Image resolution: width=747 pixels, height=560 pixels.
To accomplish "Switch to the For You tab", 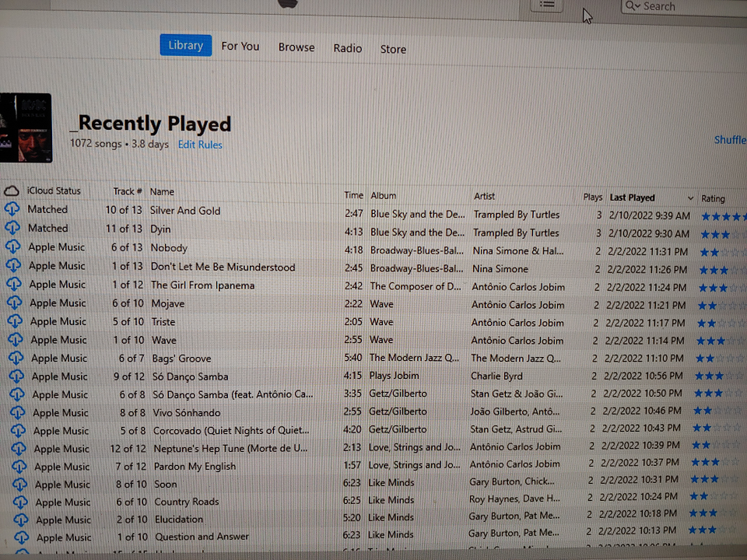I will (x=240, y=46).
